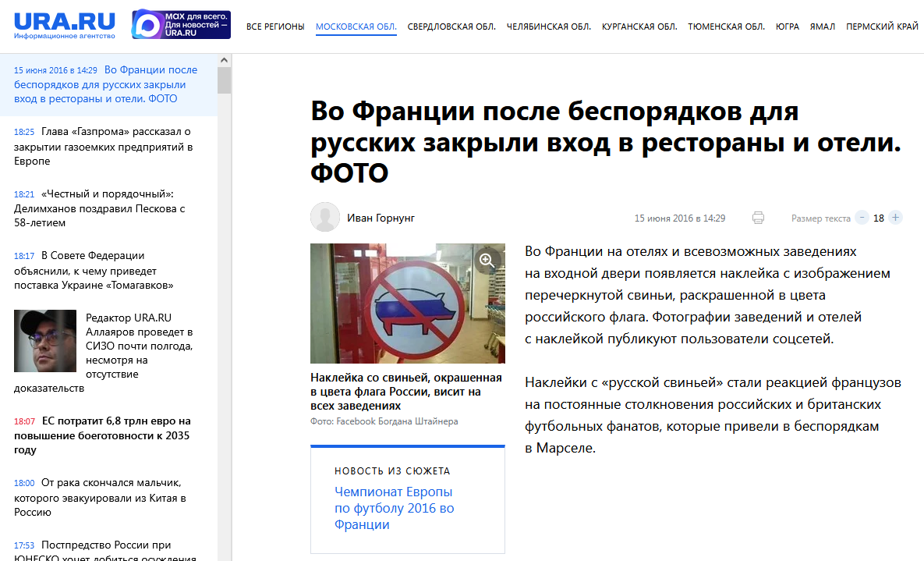
Task: Open the ТЮМЕНСКАЯ ОБЛ. region
Action: [726, 27]
